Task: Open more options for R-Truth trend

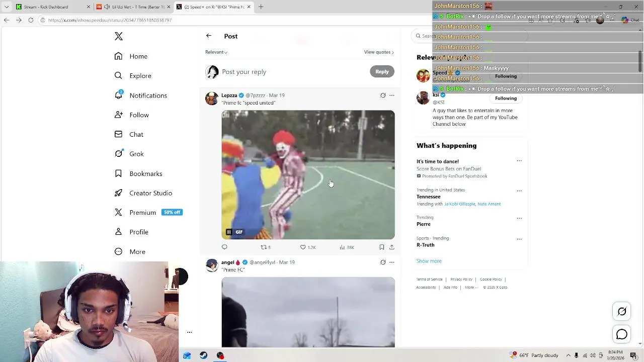Action: [x=519, y=239]
